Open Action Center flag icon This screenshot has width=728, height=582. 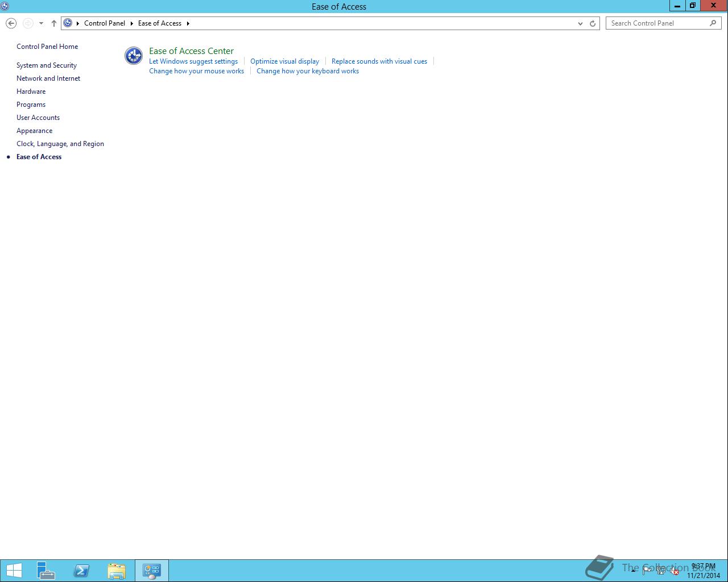pyautogui.click(x=647, y=571)
